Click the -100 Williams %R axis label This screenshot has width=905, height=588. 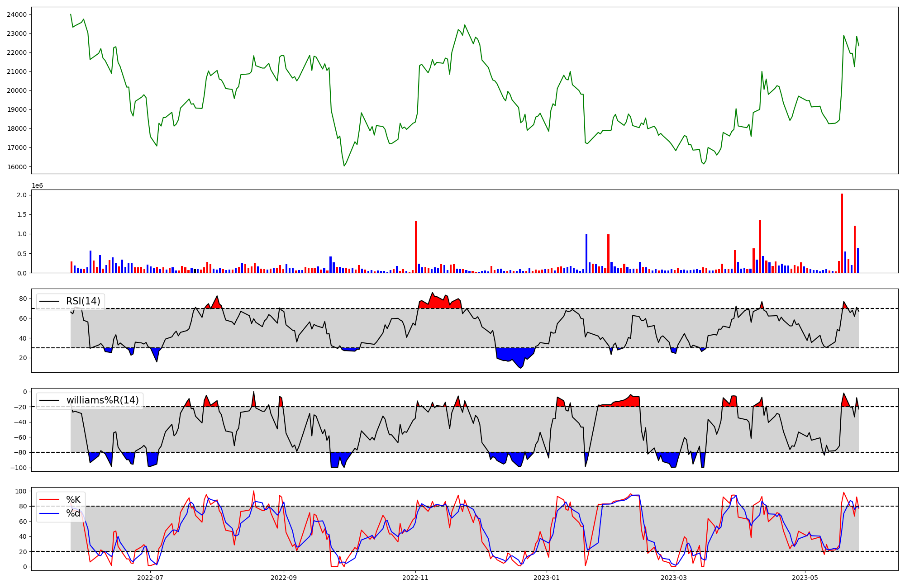[19, 468]
